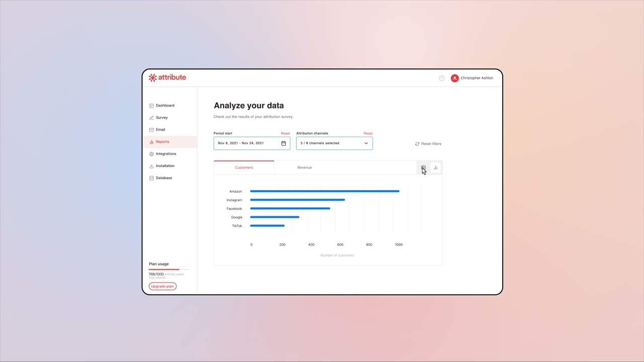Screen dimensions: 644x362
Task: Open the Database stack icon
Action: (151, 177)
